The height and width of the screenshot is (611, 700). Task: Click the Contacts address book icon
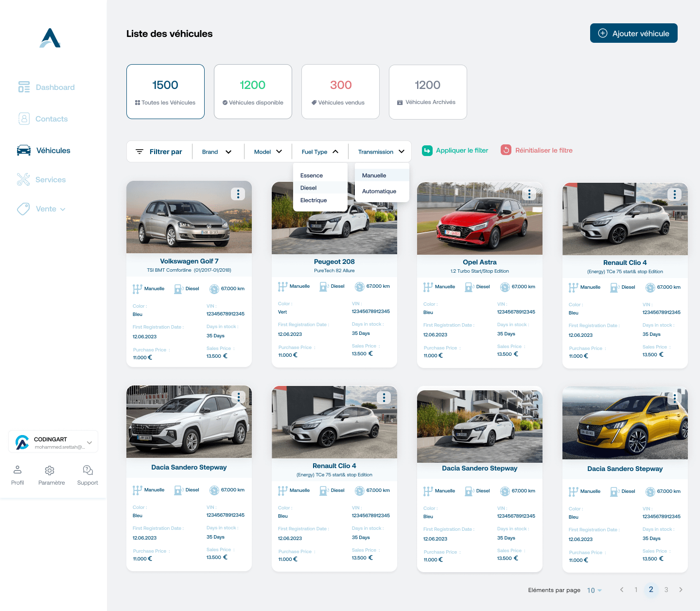[x=24, y=119]
